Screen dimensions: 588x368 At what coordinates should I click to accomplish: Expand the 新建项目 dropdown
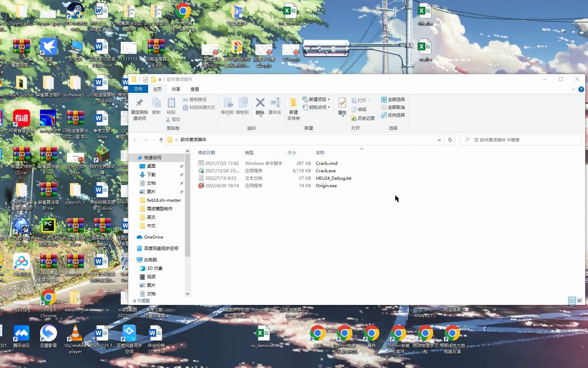pyautogui.click(x=329, y=100)
